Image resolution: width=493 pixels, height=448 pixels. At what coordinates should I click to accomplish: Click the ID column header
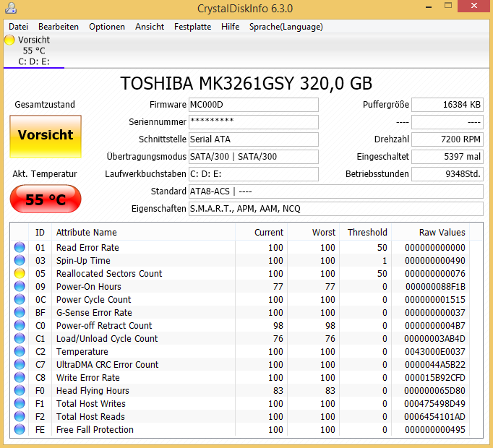click(x=40, y=233)
